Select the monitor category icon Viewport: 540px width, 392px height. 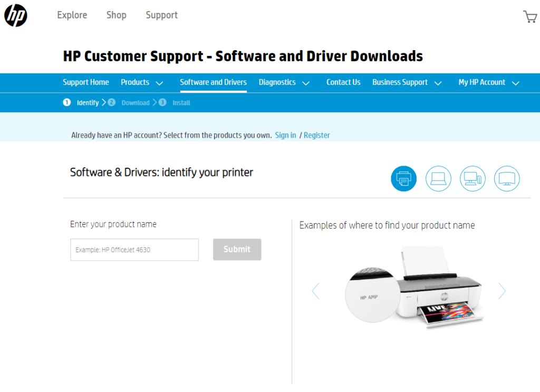click(x=507, y=178)
